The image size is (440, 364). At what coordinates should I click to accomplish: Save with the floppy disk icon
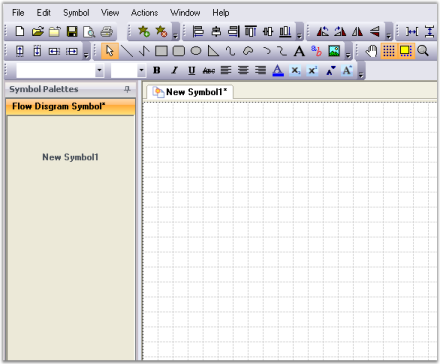tap(72, 32)
